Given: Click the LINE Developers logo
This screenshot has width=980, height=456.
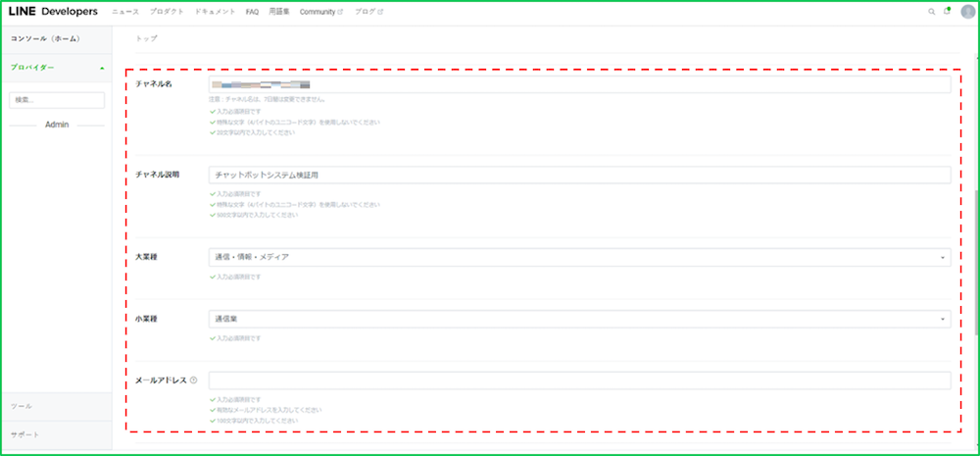Looking at the screenshot, I should 53,12.
